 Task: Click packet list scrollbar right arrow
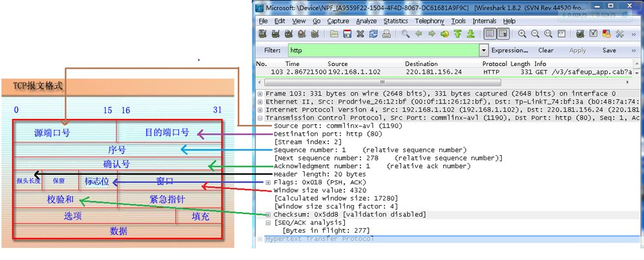pyautogui.click(x=627, y=82)
